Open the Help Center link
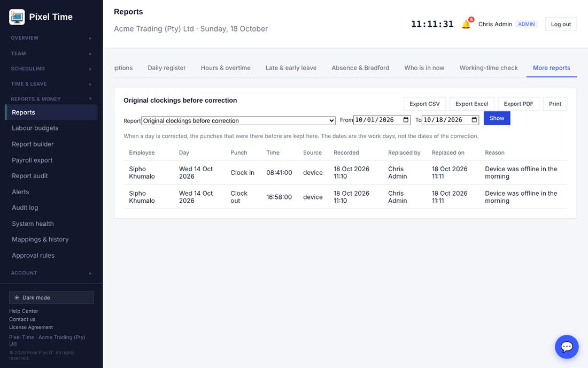The image size is (588, 368). pyautogui.click(x=24, y=311)
